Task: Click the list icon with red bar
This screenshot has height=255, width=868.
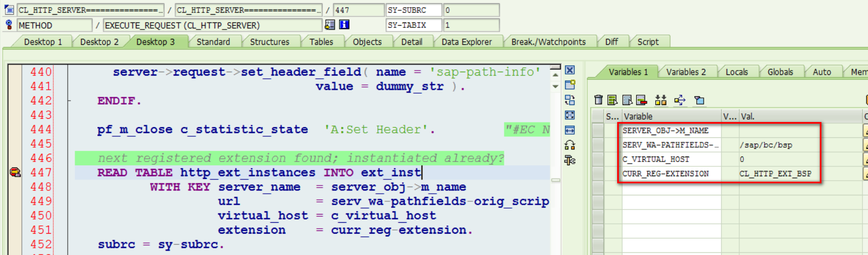Action: [641, 100]
